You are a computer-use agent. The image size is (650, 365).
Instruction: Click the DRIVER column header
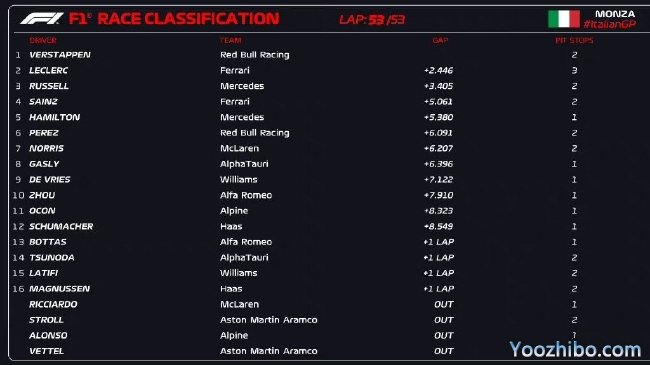pos(43,40)
